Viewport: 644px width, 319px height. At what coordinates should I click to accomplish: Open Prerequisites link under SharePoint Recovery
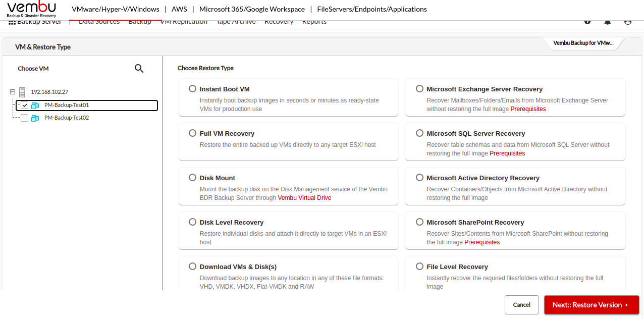pos(482,242)
